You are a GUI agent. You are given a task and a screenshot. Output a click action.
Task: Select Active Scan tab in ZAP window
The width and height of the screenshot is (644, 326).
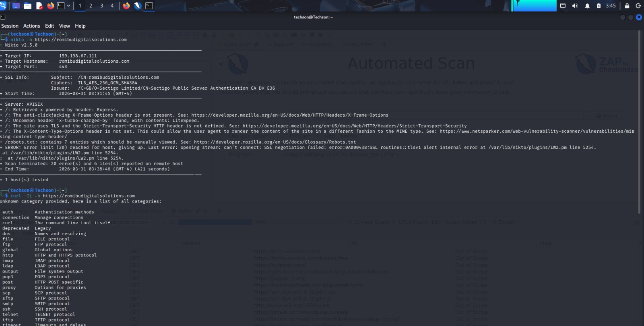click(x=146, y=211)
